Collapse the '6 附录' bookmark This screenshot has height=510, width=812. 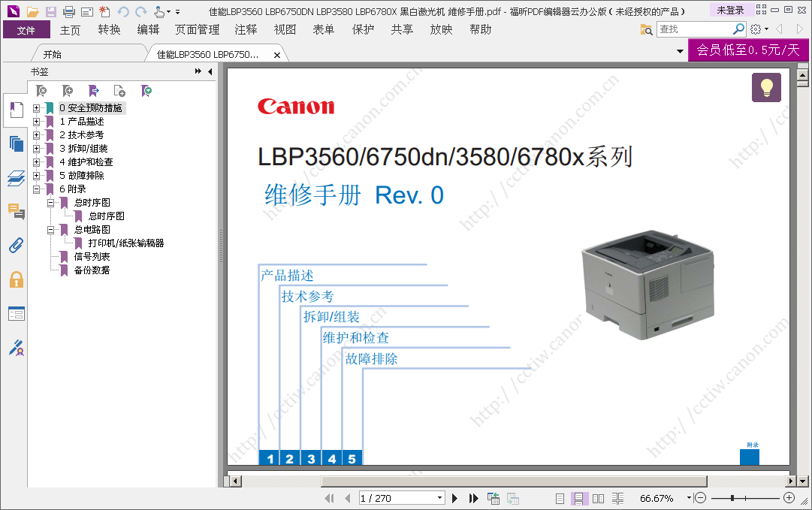pos(36,189)
